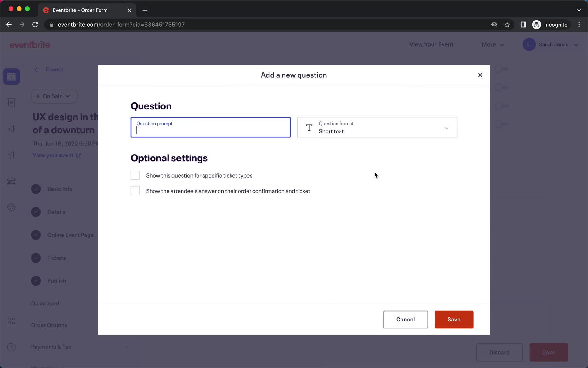Click the Tickets checkmark icon
Viewport: 588px width, 368px height.
[36, 257]
